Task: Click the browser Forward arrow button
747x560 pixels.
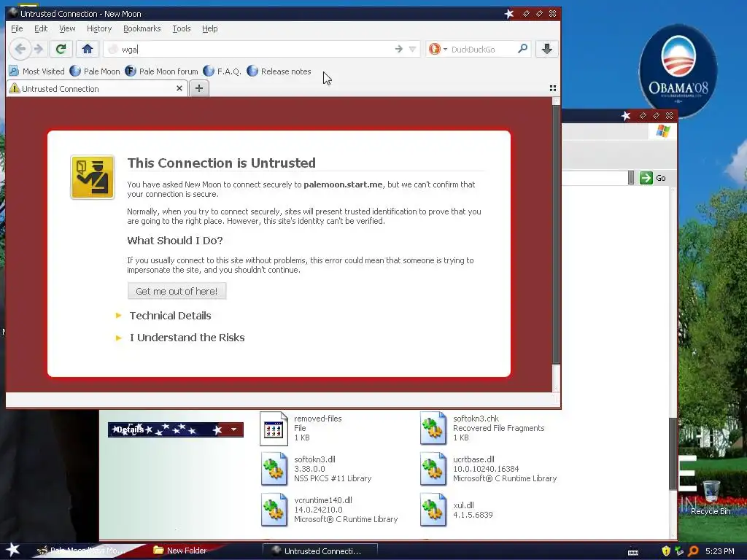Action: [39, 49]
